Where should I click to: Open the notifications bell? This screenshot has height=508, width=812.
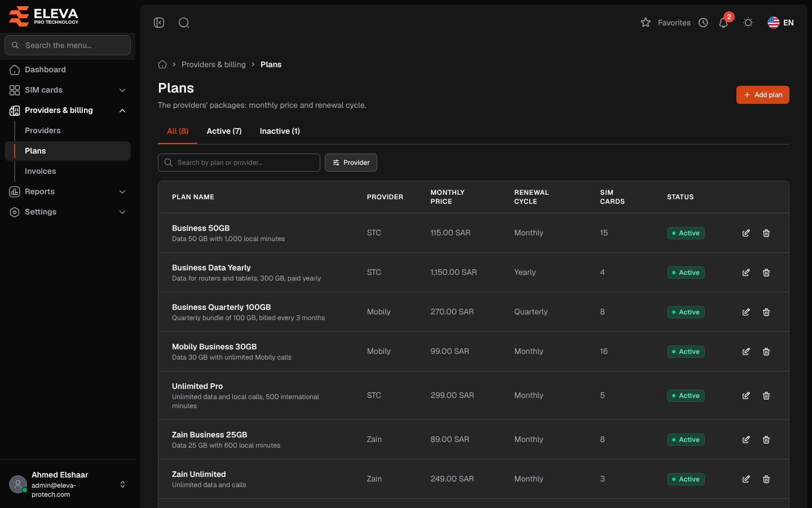723,23
